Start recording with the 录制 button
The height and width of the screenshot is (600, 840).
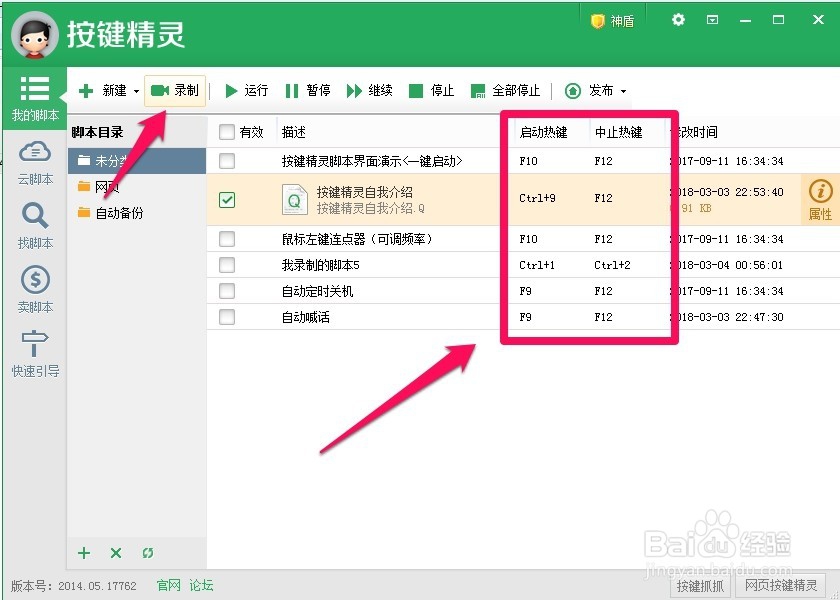[175, 91]
